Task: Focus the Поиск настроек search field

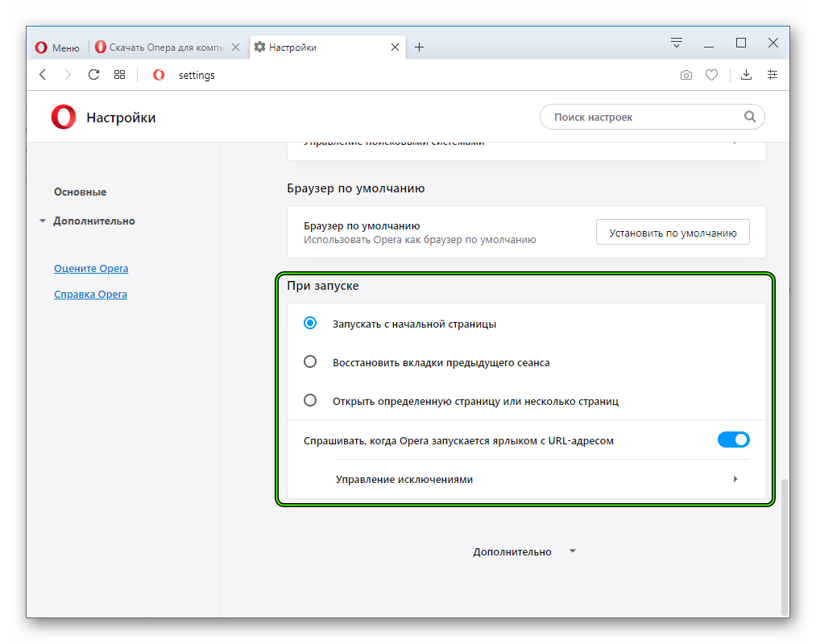Action: pos(652,117)
